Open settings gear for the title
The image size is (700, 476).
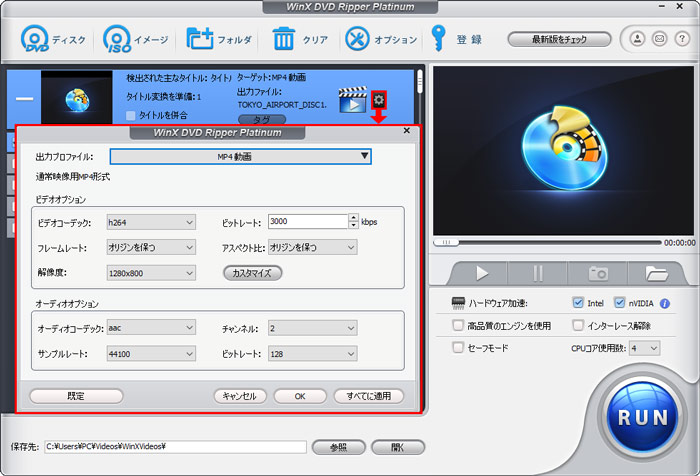[x=379, y=100]
